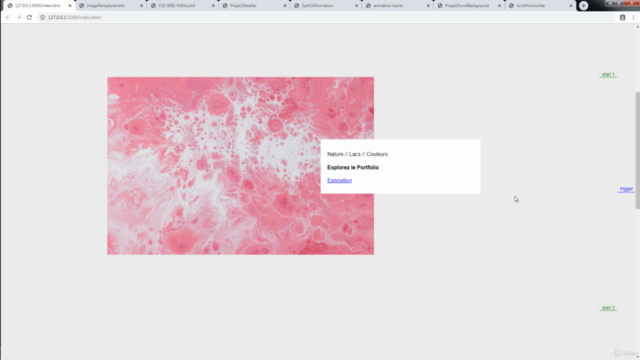Close the ScrollHorizontal tab
Image resolution: width=640 pixels, height=360 pixels.
[571, 6]
